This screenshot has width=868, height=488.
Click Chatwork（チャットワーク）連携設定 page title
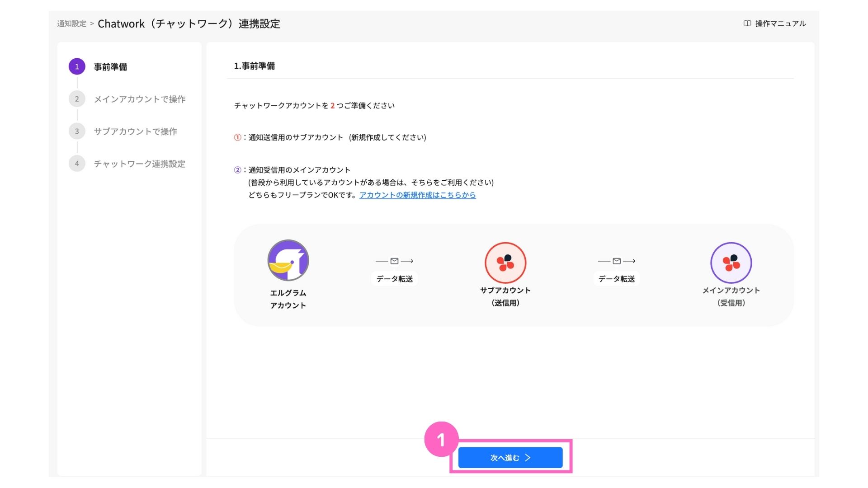click(189, 23)
